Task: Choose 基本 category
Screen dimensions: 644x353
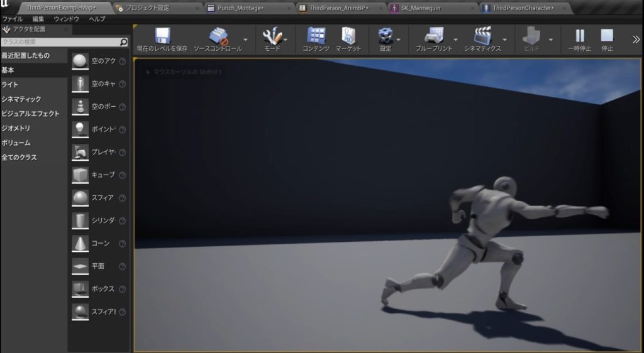Action: (x=8, y=70)
